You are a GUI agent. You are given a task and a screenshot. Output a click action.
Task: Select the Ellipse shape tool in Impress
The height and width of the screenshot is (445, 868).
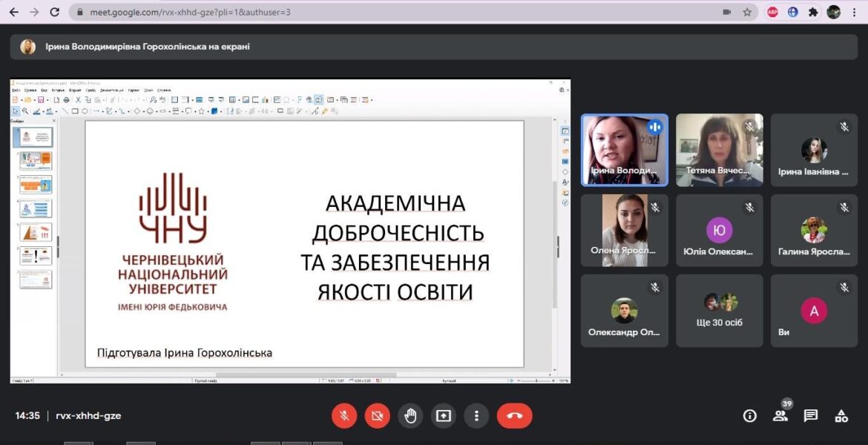point(85,111)
